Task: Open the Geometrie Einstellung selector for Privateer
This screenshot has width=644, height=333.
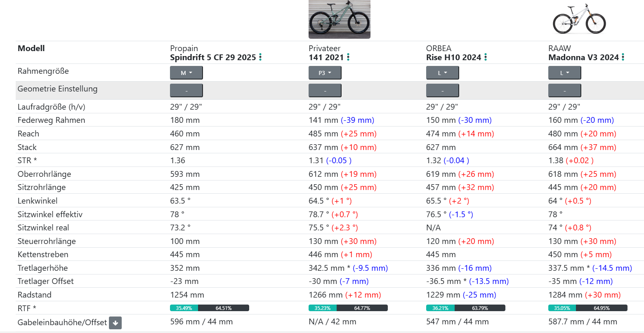Action: [x=325, y=90]
